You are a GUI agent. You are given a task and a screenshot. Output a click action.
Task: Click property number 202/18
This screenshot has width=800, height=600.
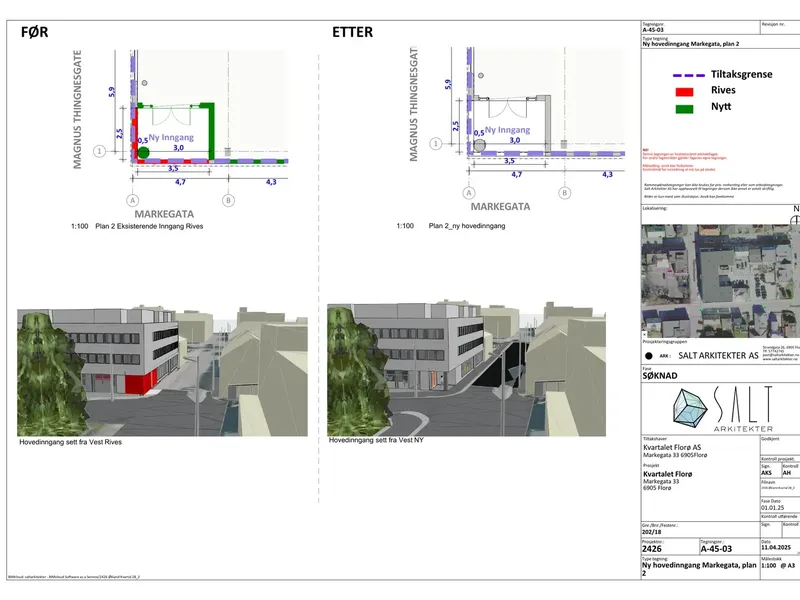point(651,532)
